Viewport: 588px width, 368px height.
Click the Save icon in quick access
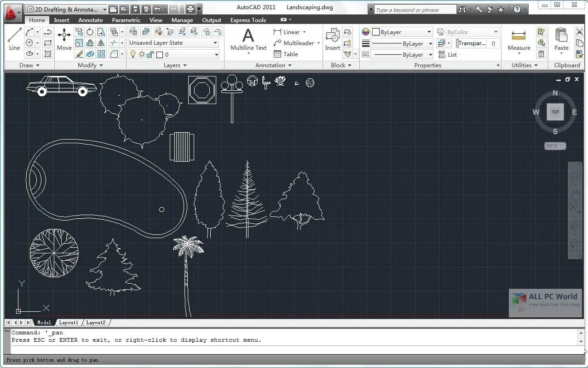click(x=135, y=9)
